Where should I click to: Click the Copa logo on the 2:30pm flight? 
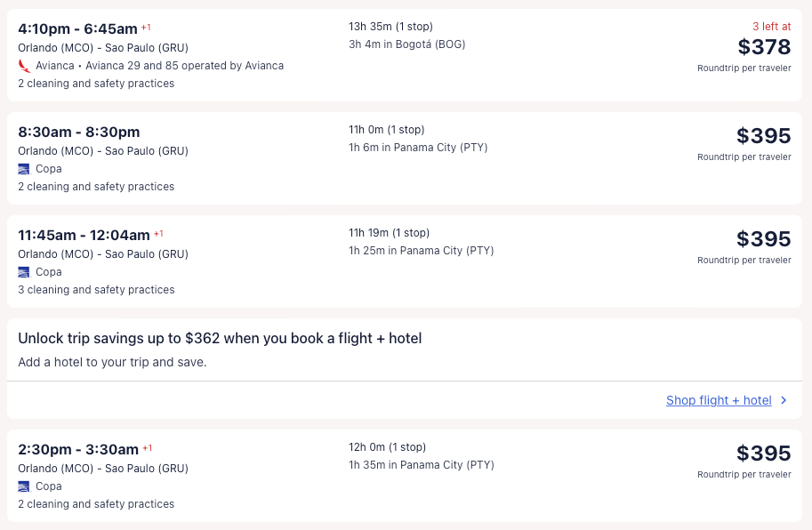pyautogui.click(x=24, y=486)
